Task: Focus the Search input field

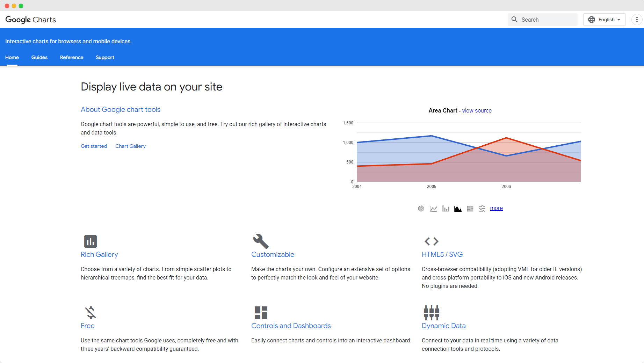Action: [543, 20]
